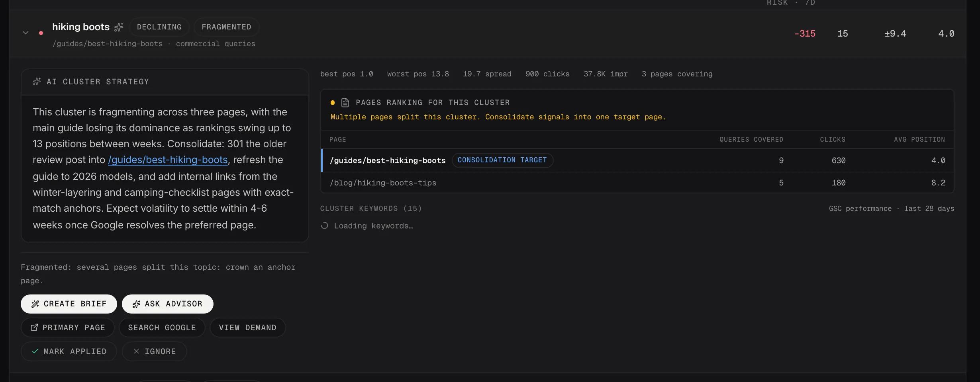Click the CLICKS column header
The height and width of the screenshot is (382, 980).
click(x=833, y=140)
